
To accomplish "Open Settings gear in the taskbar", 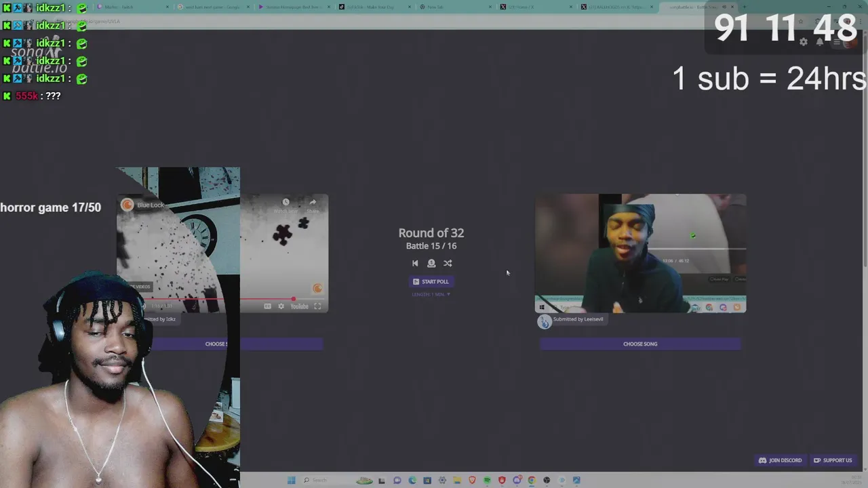I will 442,480.
